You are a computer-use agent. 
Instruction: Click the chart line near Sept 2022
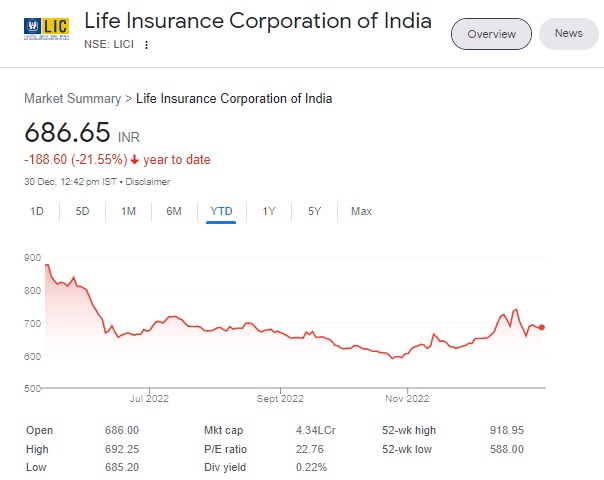click(x=281, y=331)
